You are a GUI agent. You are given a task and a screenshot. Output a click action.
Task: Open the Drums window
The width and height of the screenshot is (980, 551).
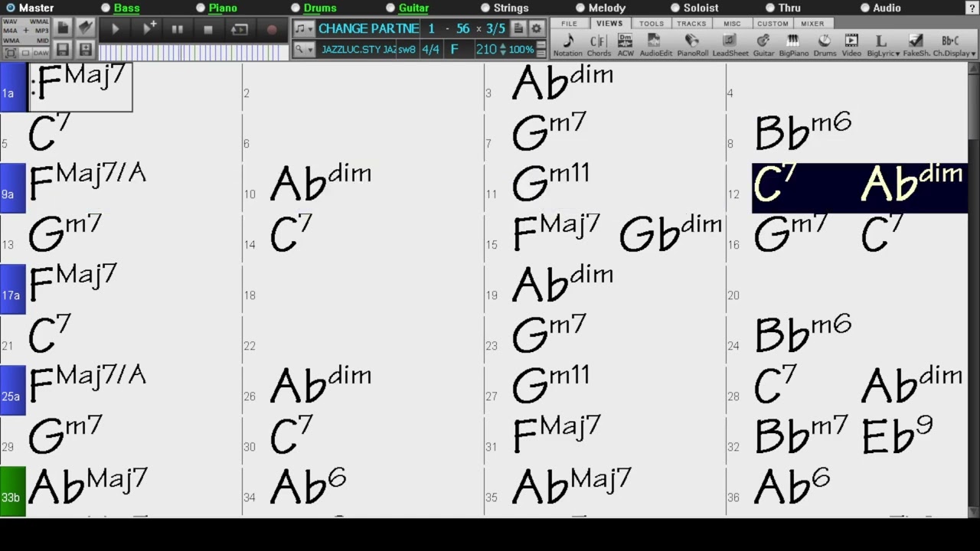pyautogui.click(x=825, y=45)
